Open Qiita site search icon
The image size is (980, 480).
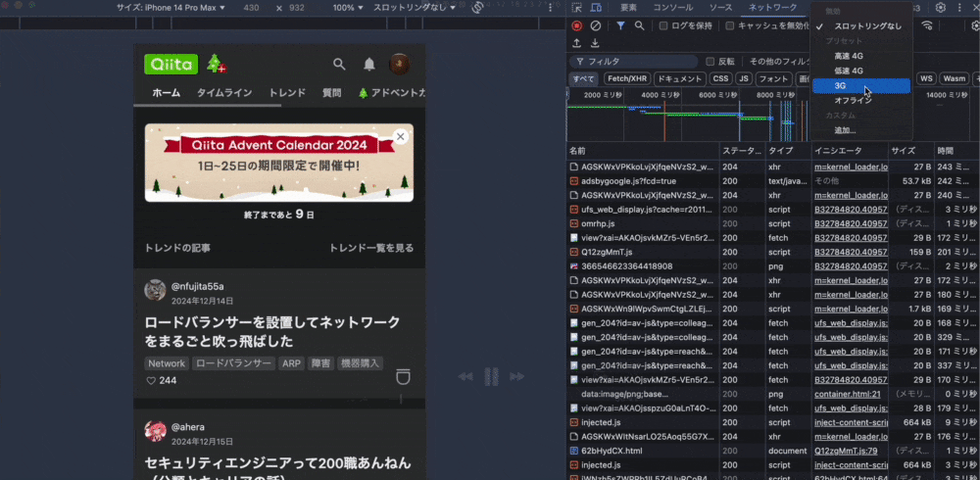click(x=339, y=64)
